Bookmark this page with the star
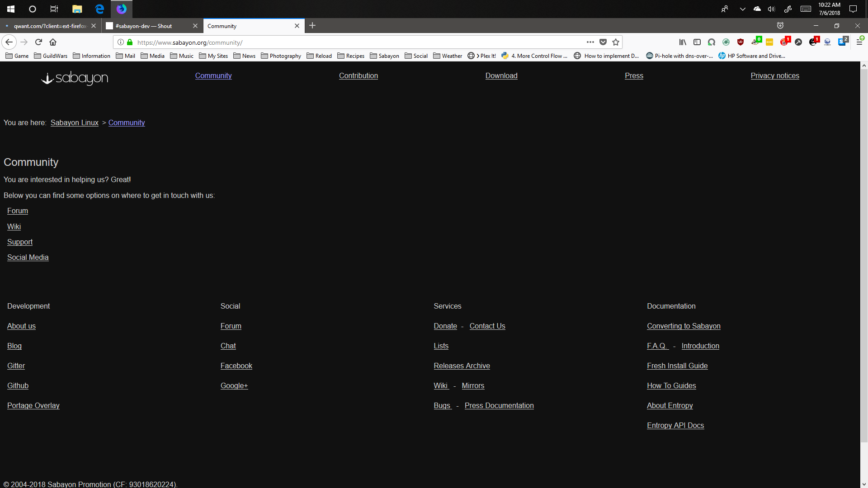This screenshot has width=868, height=488. [x=615, y=42]
